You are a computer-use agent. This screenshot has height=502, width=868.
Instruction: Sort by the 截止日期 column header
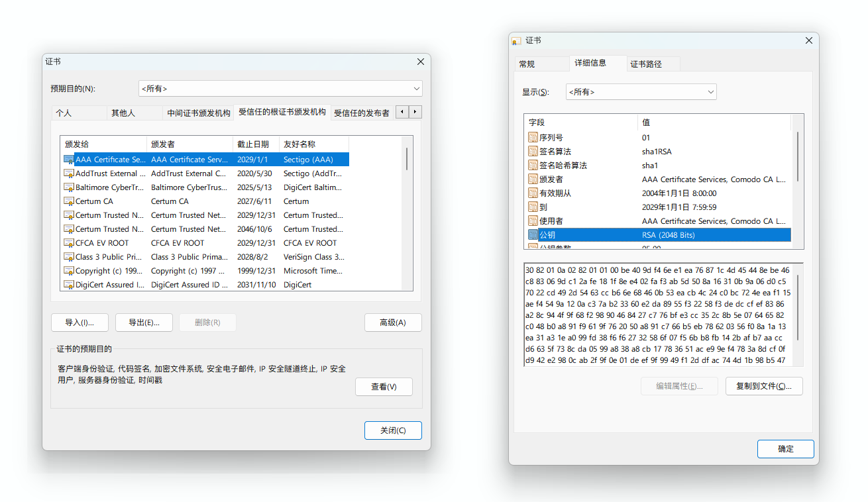pos(256,144)
